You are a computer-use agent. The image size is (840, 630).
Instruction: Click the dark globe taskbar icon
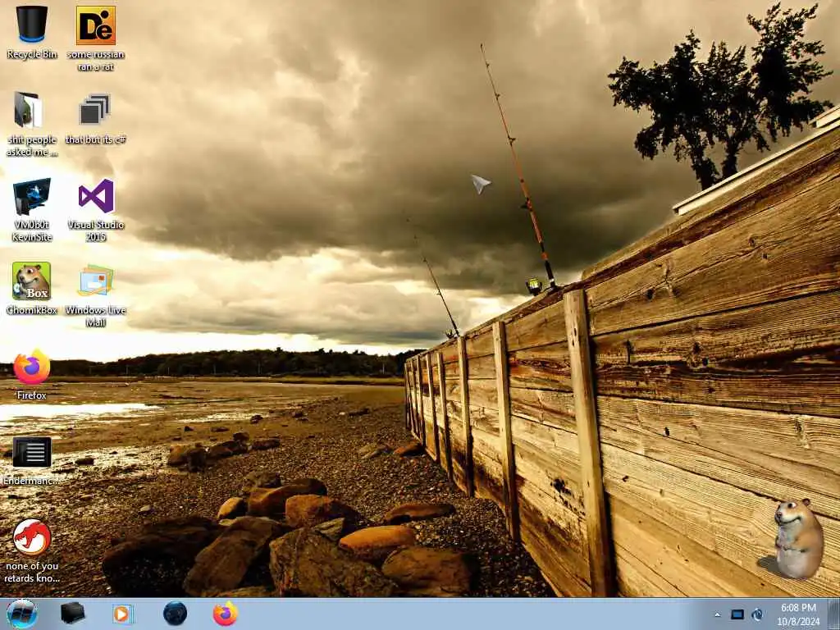[x=176, y=614]
